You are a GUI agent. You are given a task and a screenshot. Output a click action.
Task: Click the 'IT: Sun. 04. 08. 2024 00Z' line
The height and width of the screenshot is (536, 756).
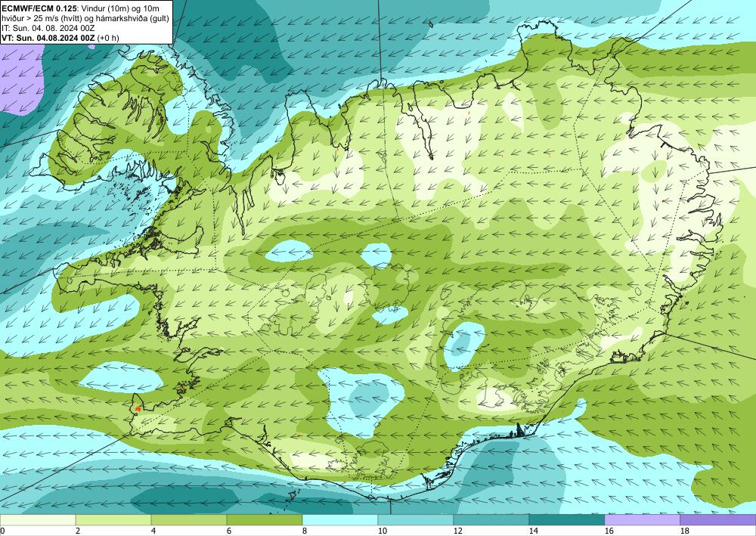(48, 28)
